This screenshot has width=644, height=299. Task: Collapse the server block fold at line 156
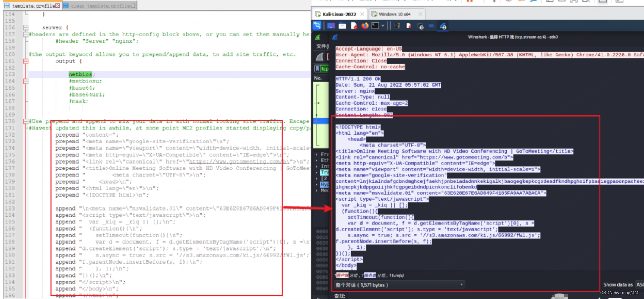point(26,27)
